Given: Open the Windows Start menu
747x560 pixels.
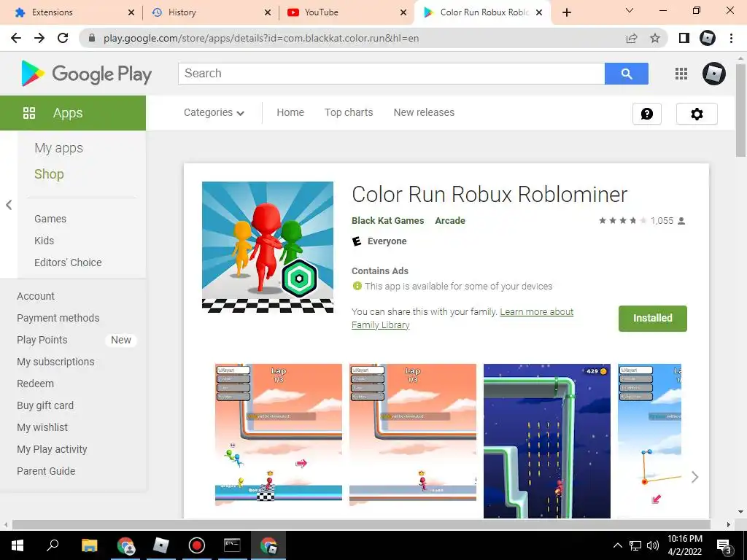Looking at the screenshot, I should 18,545.
